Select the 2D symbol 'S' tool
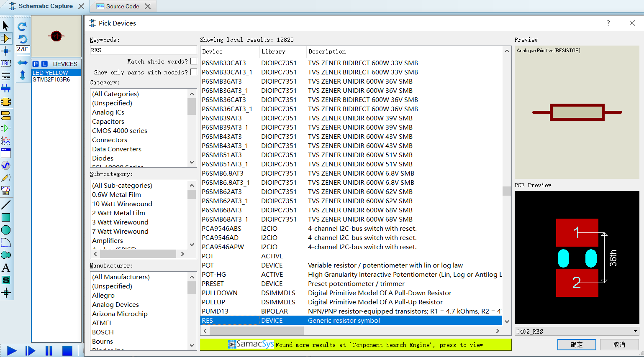 (x=6, y=280)
